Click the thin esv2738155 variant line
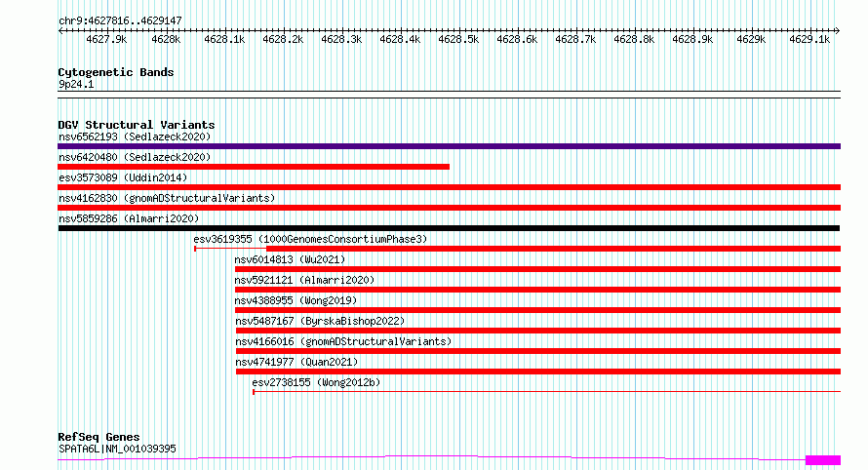868x470 pixels. click(x=547, y=392)
